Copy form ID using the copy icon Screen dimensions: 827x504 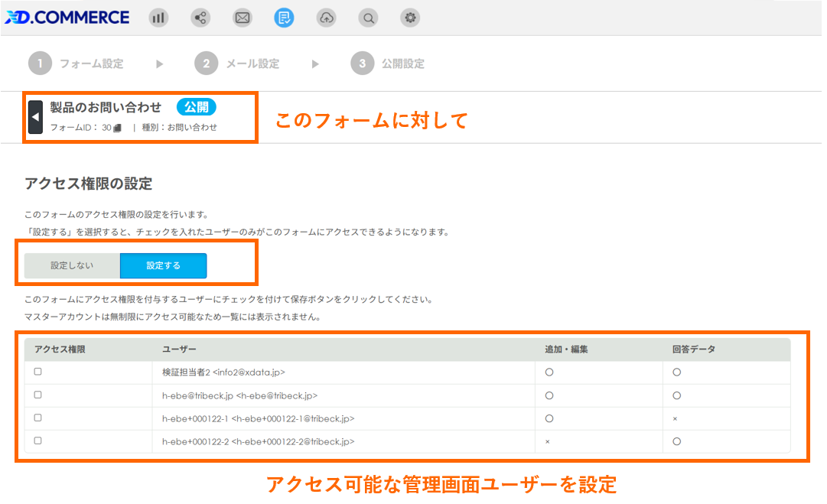tap(118, 128)
